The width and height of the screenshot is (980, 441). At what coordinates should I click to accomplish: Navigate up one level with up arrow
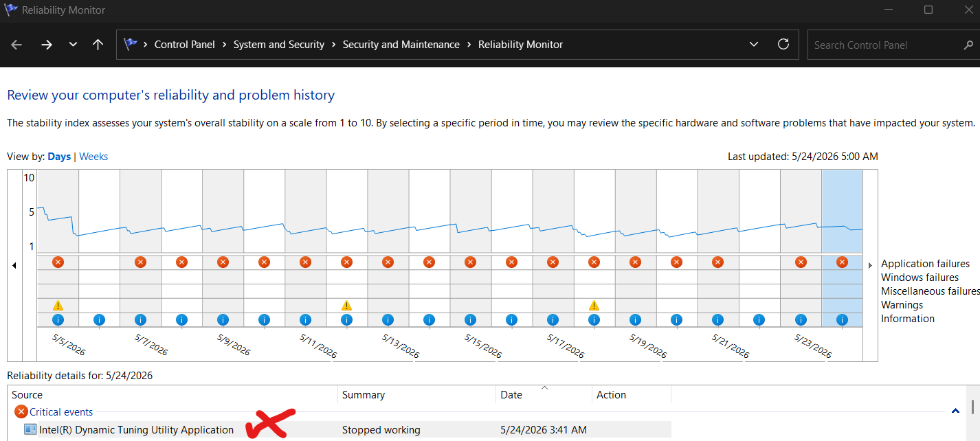(98, 45)
